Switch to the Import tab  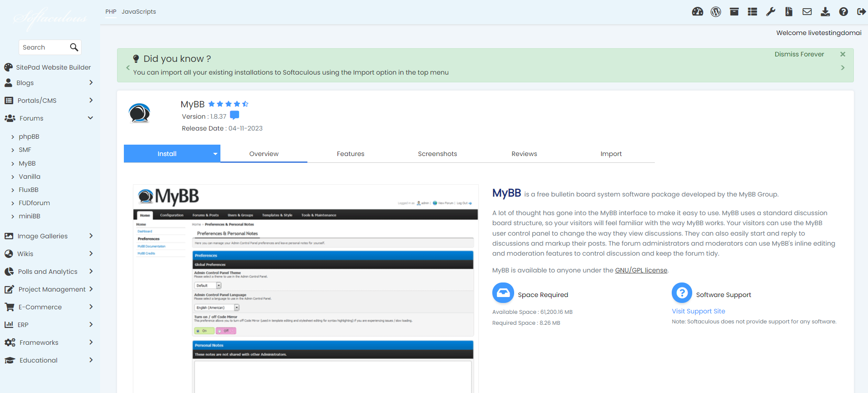coord(611,154)
